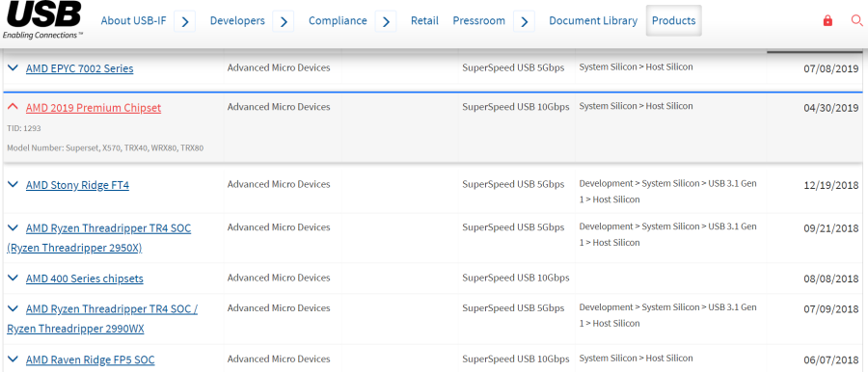This screenshot has height=372, width=868.
Task: Open the AMD 2019 Premium Chipset link
Action: click(94, 108)
